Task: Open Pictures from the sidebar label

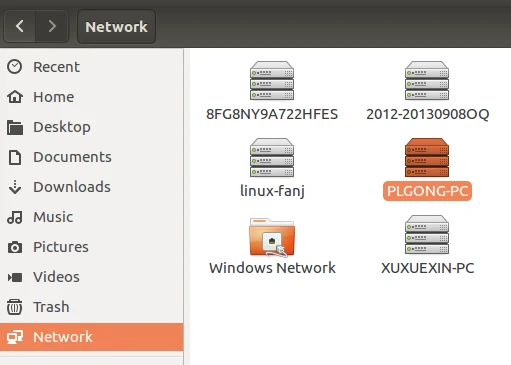Action: (61, 247)
